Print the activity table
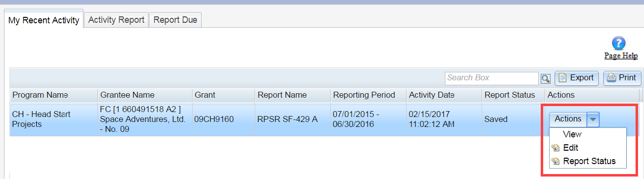644x179 pixels. (x=622, y=78)
